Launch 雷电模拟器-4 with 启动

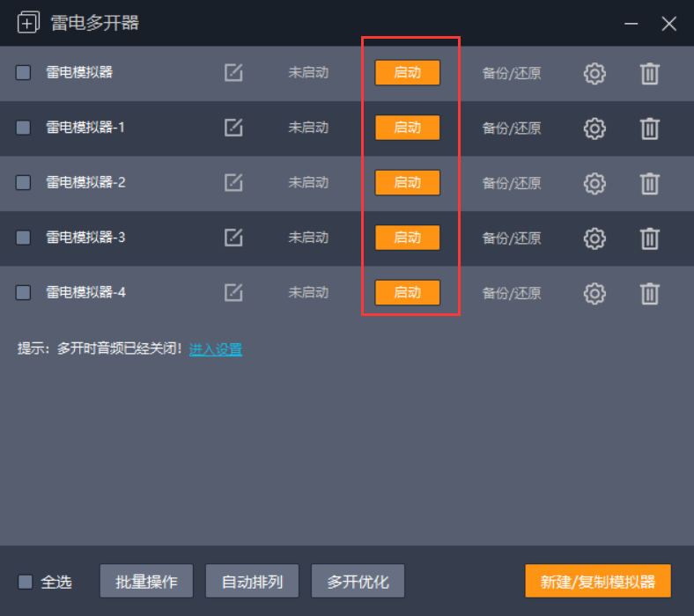[407, 292]
